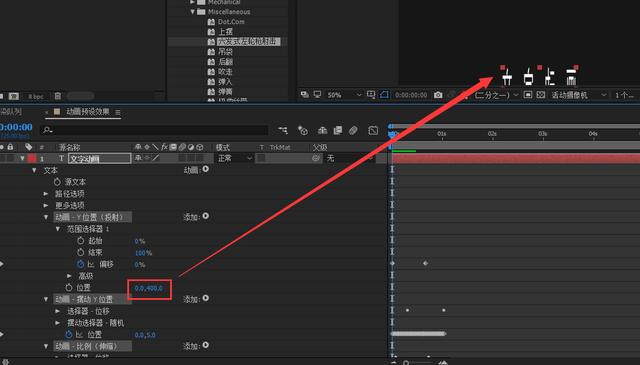This screenshot has height=365, width=640.
Task: Click the 父级 column header
Action: [x=320, y=147]
